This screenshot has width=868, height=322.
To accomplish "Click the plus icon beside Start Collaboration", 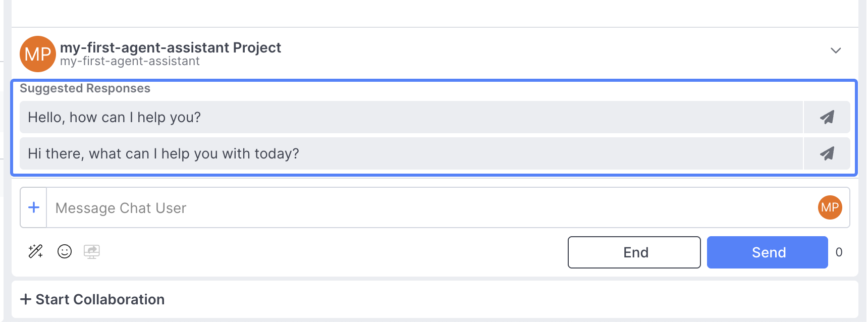I will (26, 299).
